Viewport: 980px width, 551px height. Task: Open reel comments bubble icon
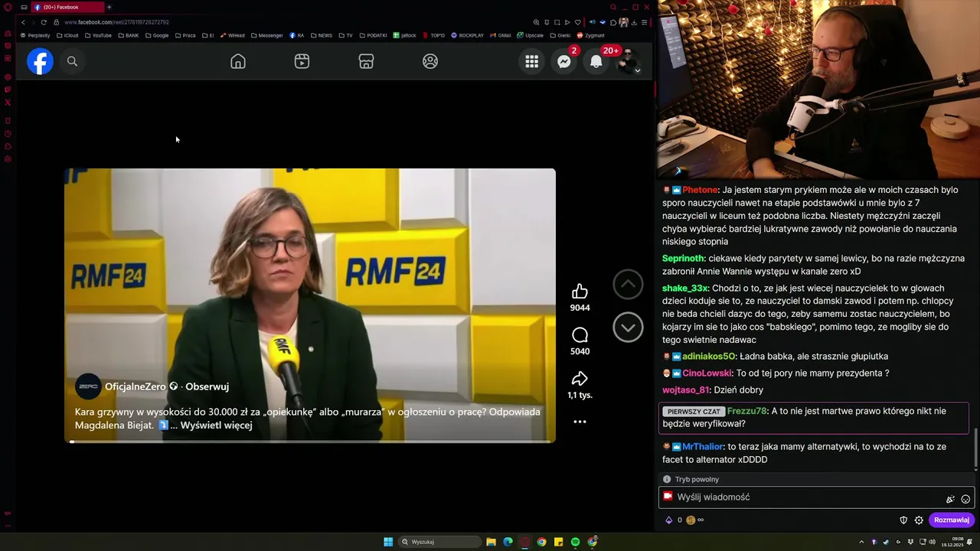pyautogui.click(x=580, y=335)
